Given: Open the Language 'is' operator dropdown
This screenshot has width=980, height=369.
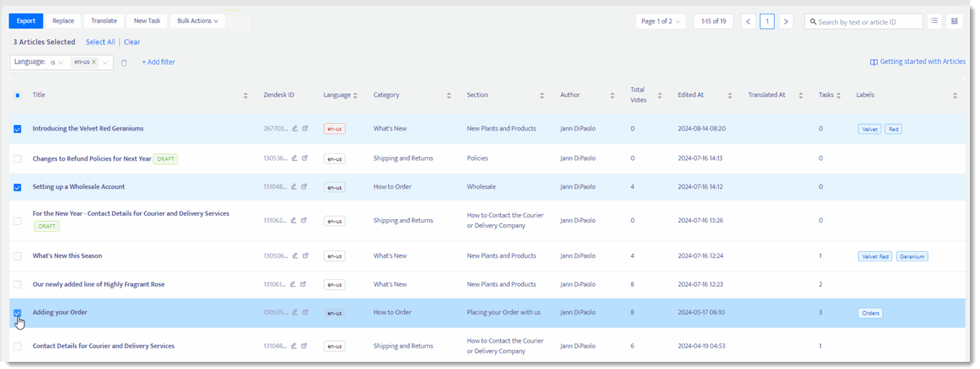Looking at the screenshot, I should tap(57, 62).
